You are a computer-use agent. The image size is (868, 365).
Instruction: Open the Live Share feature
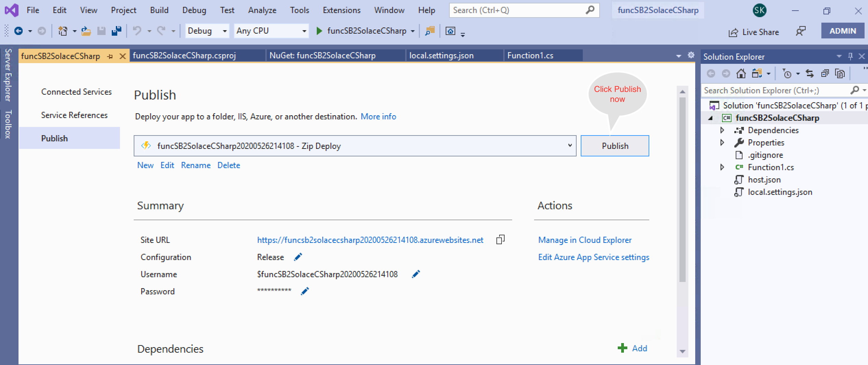tap(754, 32)
